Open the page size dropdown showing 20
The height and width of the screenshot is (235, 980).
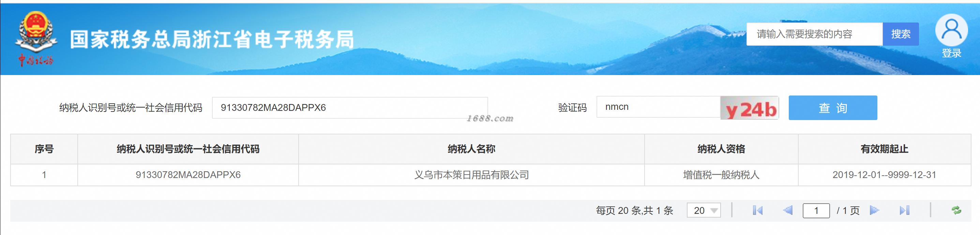704,210
